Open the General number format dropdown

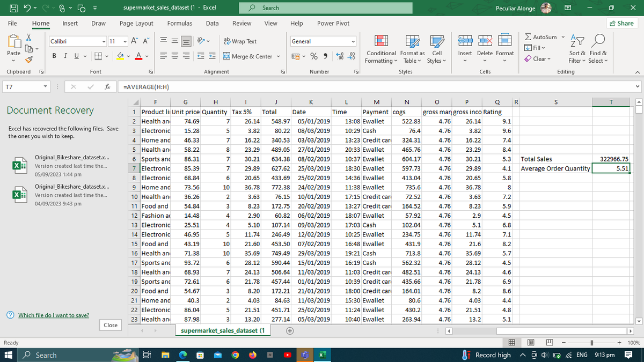[x=354, y=41]
